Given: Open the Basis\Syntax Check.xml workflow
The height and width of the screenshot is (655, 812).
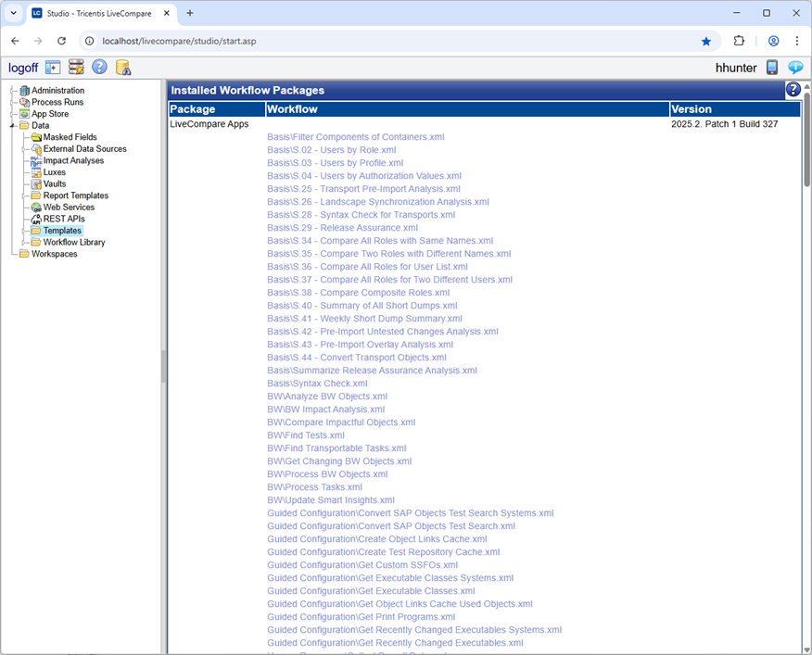Looking at the screenshot, I should [x=318, y=383].
